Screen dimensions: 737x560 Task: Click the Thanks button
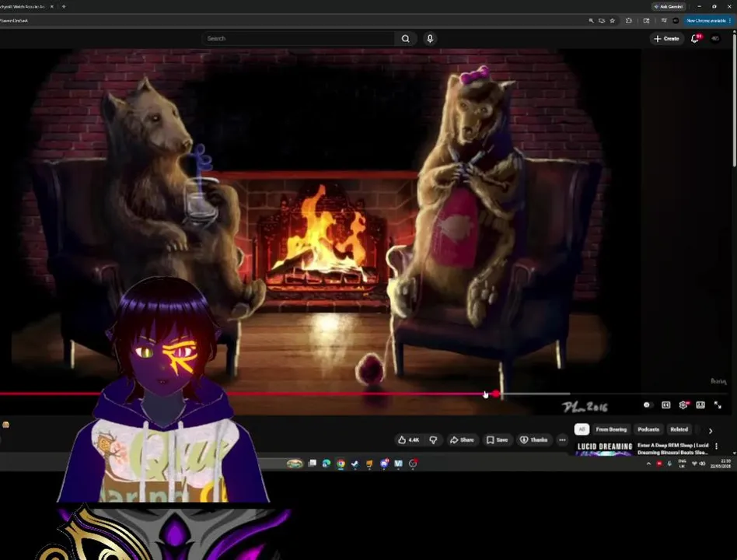coord(533,440)
